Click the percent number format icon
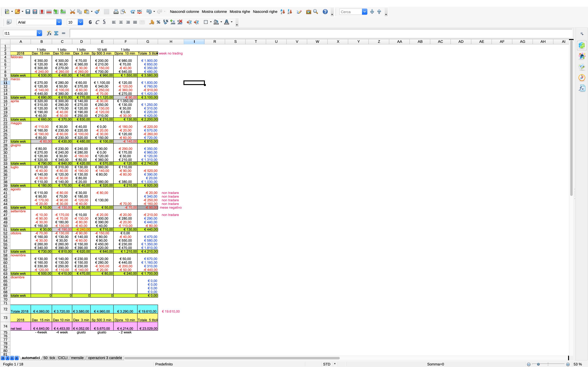Screen dimensions: 588x367 pyautogui.click(x=158, y=22)
